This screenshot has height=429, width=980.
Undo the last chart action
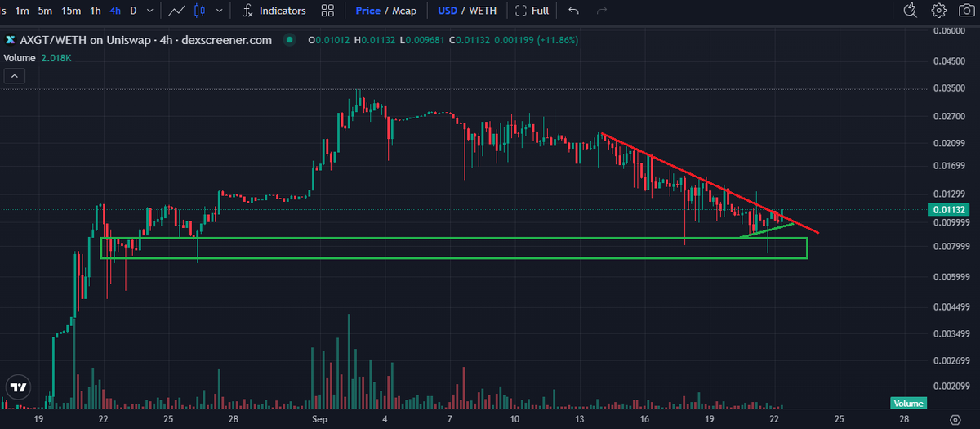click(573, 11)
